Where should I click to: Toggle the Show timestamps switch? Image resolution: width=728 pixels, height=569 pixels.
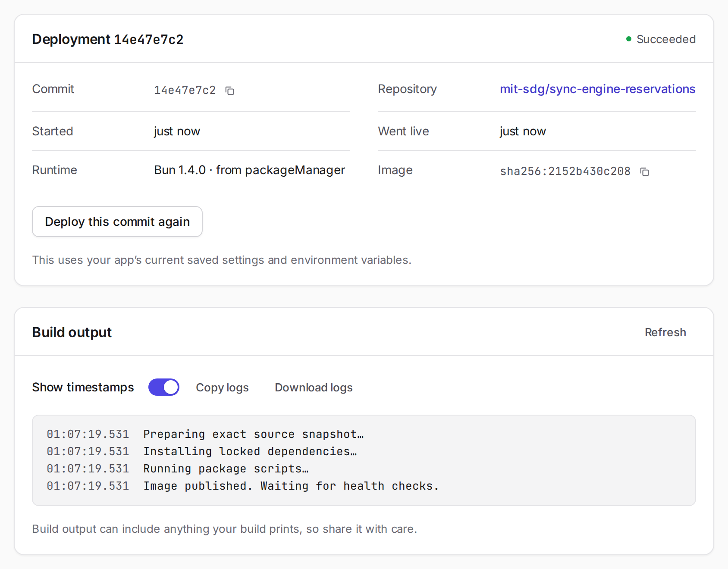coord(164,387)
